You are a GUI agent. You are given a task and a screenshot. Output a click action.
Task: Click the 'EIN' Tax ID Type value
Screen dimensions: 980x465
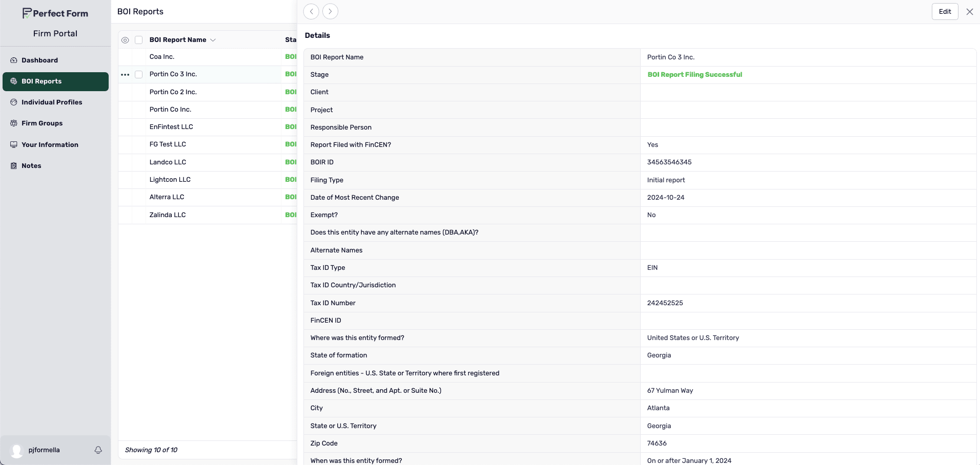point(652,268)
